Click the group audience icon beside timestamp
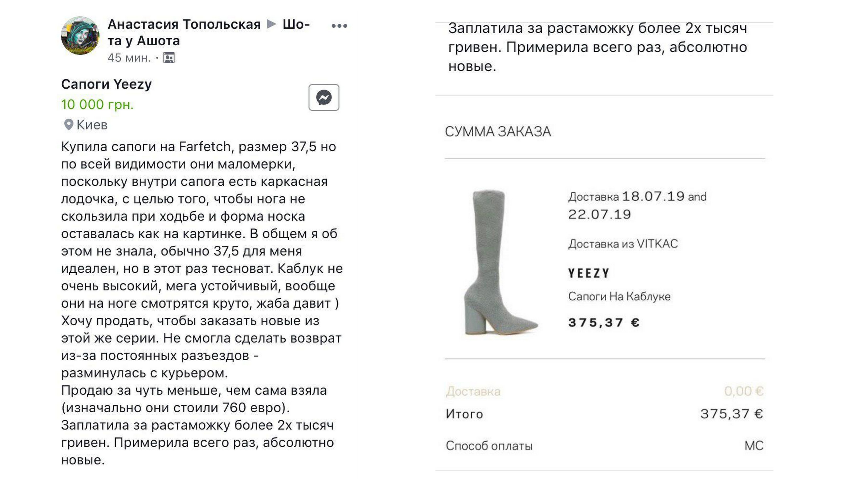Screen dimensions: 868x488 (x=169, y=58)
